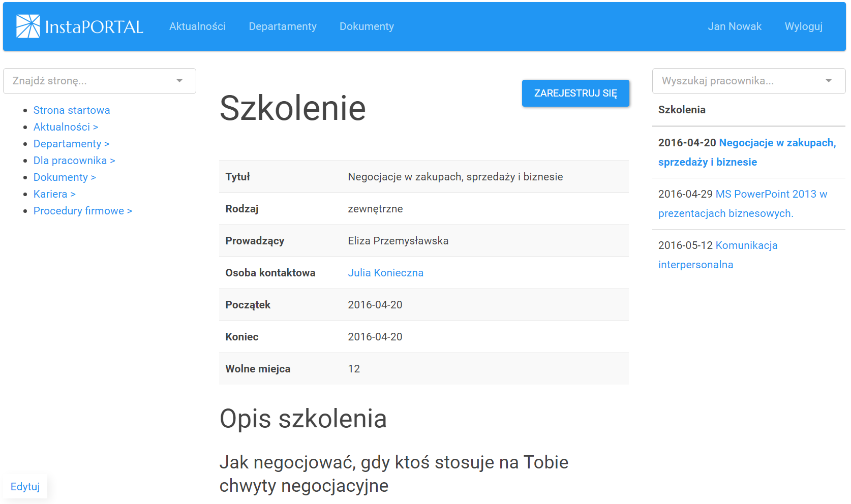Expand Dokumenty in the sidebar list
The width and height of the screenshot is (851, 504).
(x=65, y=177)
